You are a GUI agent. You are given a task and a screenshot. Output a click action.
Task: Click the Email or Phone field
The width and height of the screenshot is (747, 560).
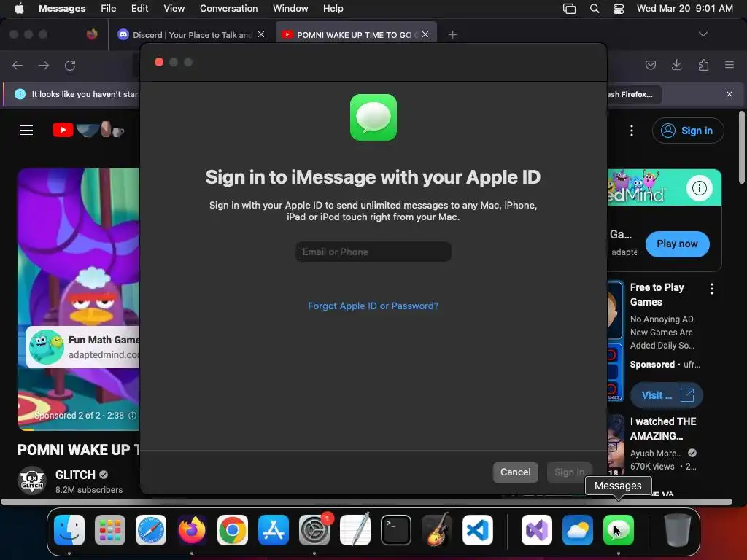coord(373,252)
